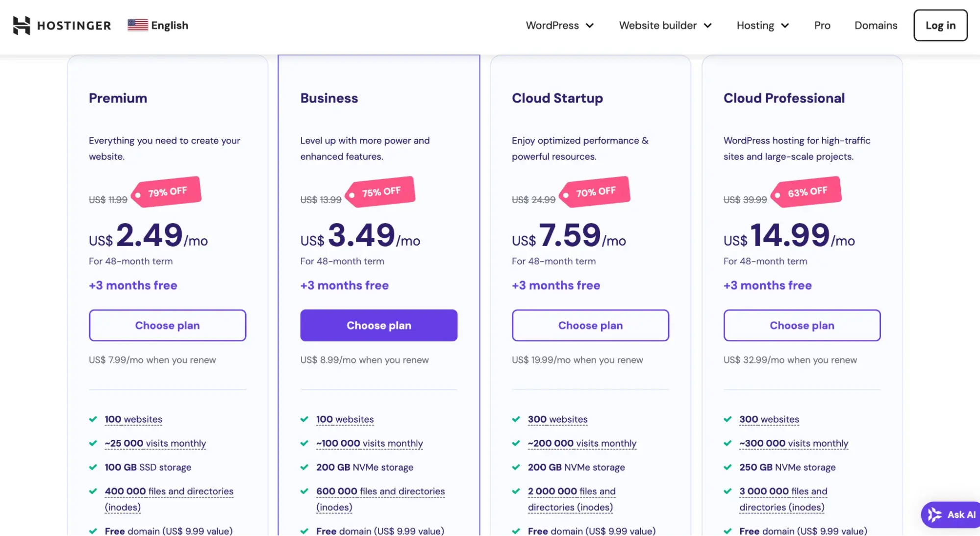Click checkmark beside ~25 000 visits monthly
The image size is (980, 536).
pyautogui.click(x=93, y=443)
